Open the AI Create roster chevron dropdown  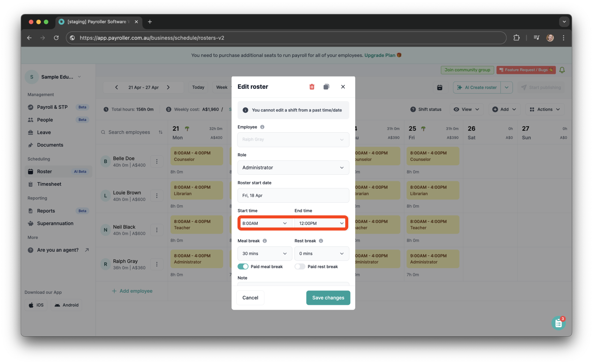506,87
